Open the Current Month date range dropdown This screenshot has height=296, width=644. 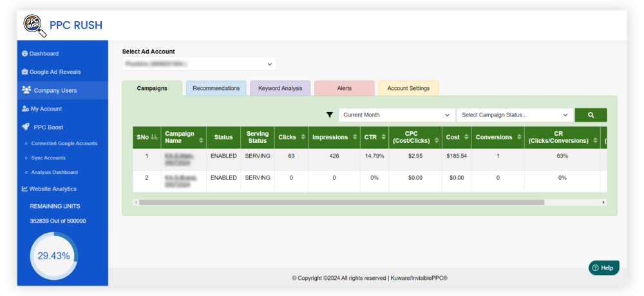[x=397, y=115]
